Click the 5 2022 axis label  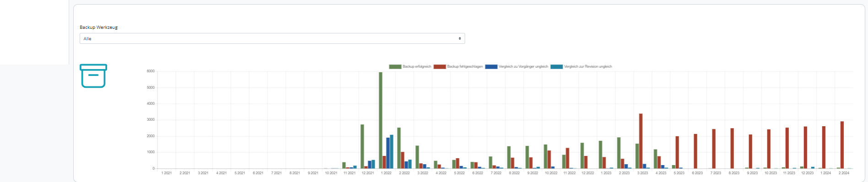click(x=459, y=173)
